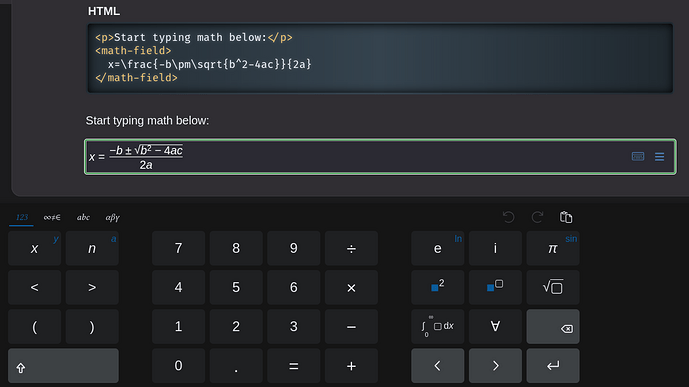Open the abc alphabetic keyboard tab
This screenshot has height=387, width=689.
[83, 217]
